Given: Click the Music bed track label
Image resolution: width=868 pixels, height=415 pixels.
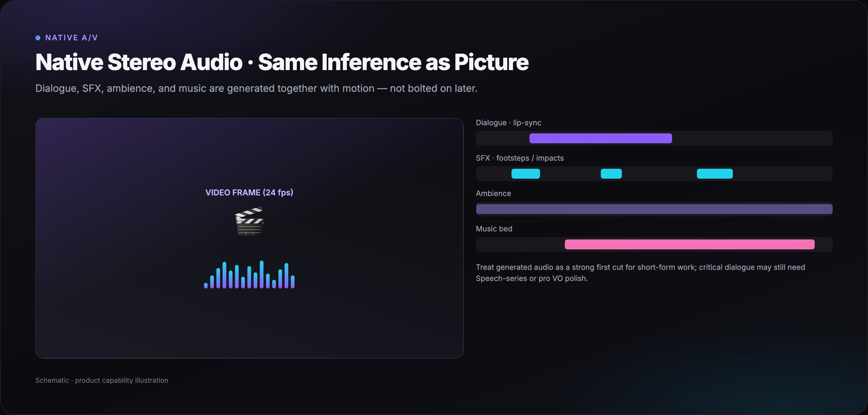Looking at the screenshot, I should click(x=494, y=229).
